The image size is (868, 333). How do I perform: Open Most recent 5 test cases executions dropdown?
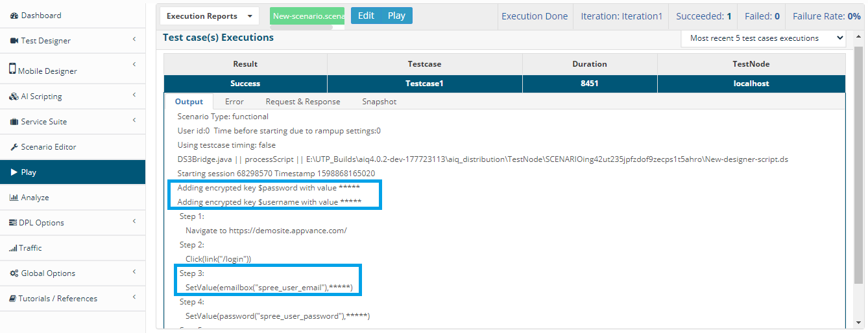tap(764, 38)
